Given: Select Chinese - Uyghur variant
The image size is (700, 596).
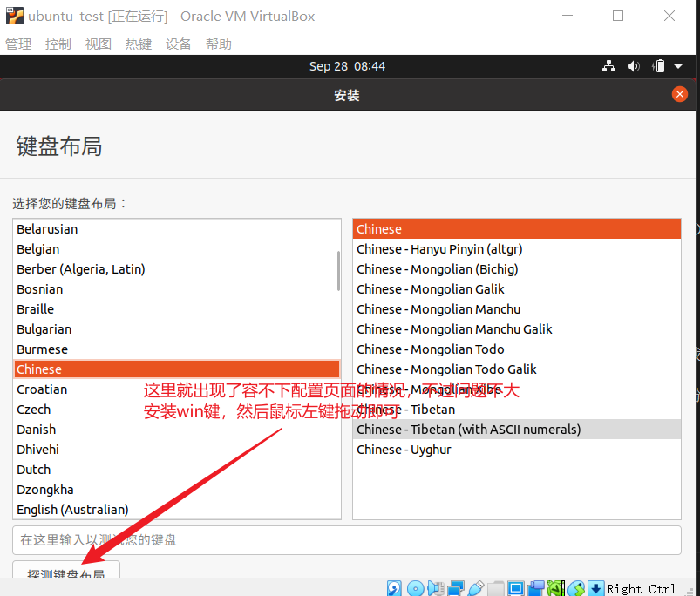Looking at the screenshot, I should 517,450.
